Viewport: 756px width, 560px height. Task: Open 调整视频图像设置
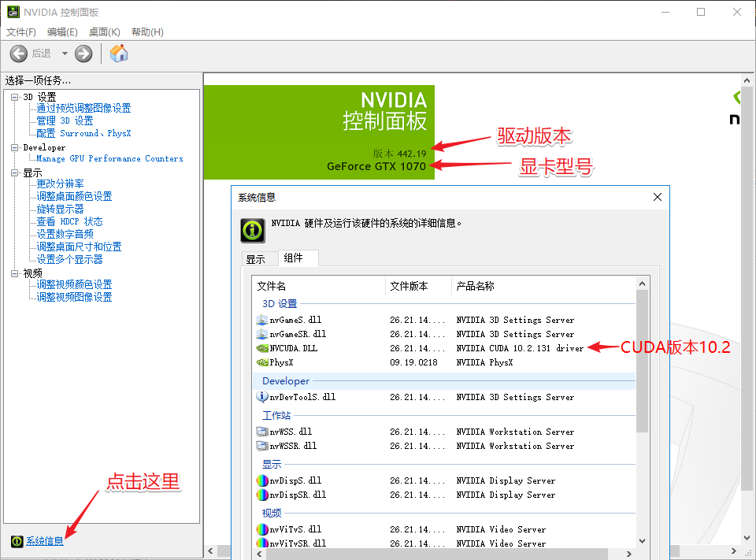74,297
